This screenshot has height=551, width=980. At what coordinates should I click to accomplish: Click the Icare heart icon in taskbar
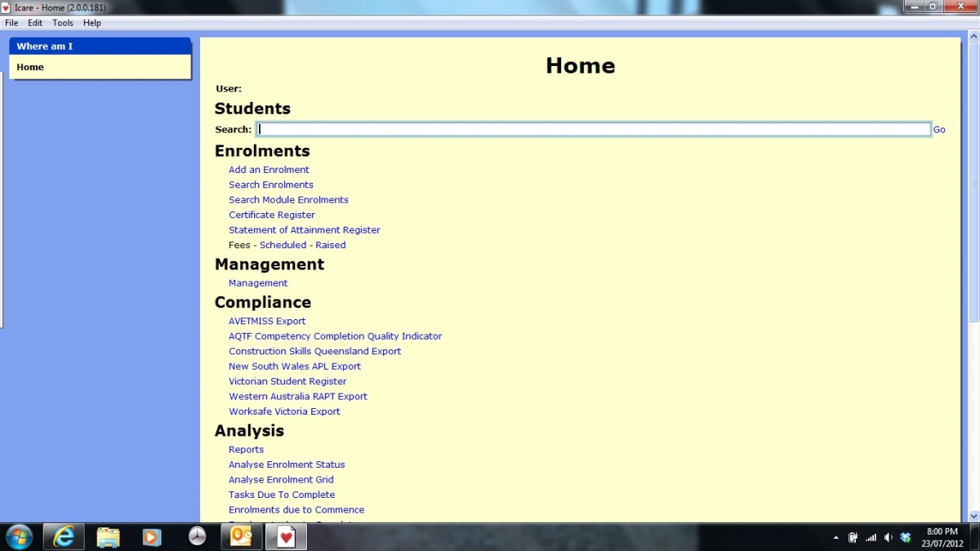coord(286,536)
